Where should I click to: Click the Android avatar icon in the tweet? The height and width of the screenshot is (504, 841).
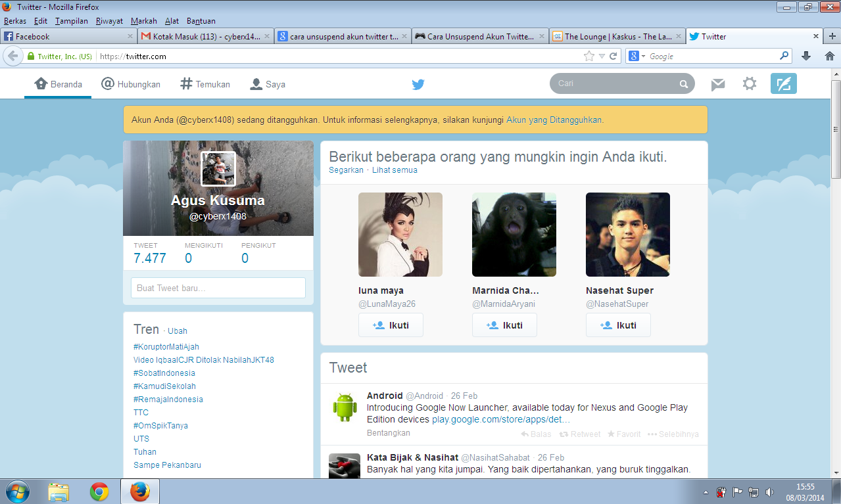coord(345,407)
